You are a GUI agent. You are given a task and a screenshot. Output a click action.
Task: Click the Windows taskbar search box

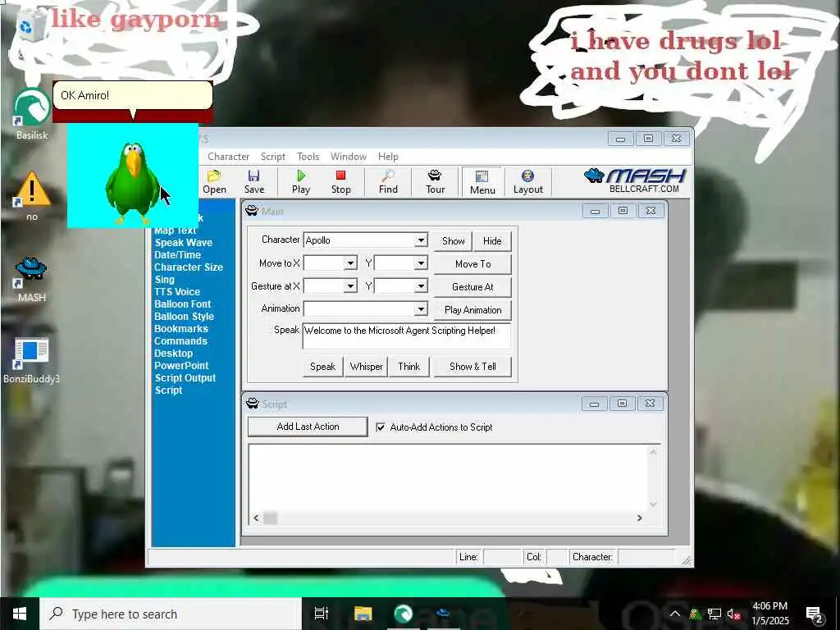click(171, 614)
